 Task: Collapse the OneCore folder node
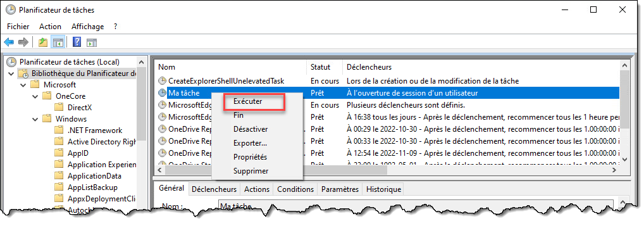coord(35,96)
